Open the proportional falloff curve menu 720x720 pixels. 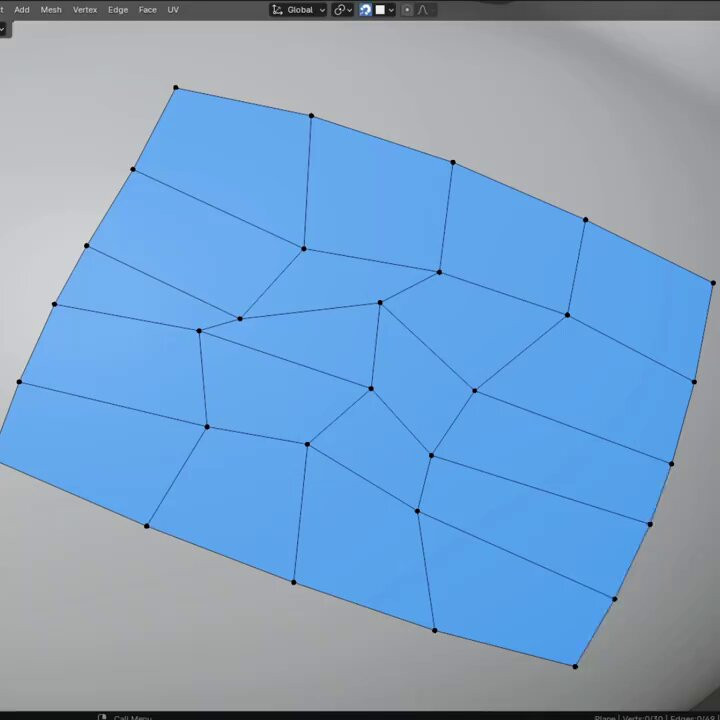423,10
